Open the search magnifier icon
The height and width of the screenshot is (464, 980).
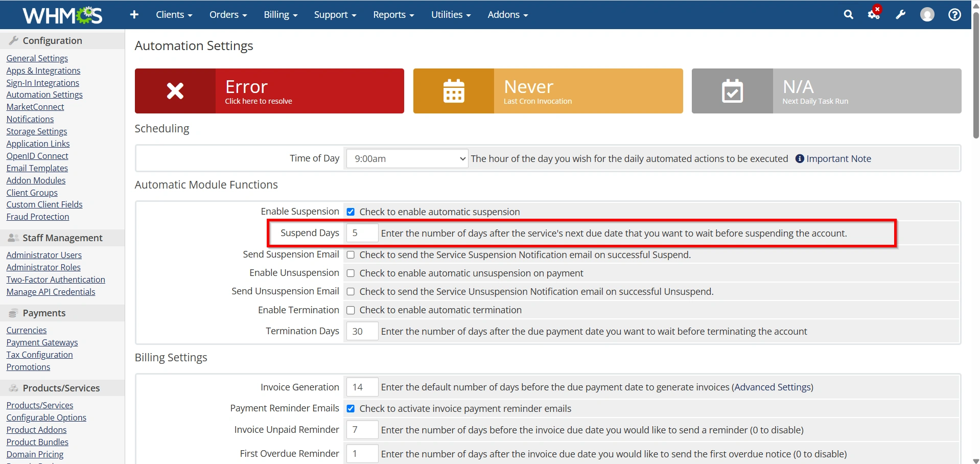848,15
